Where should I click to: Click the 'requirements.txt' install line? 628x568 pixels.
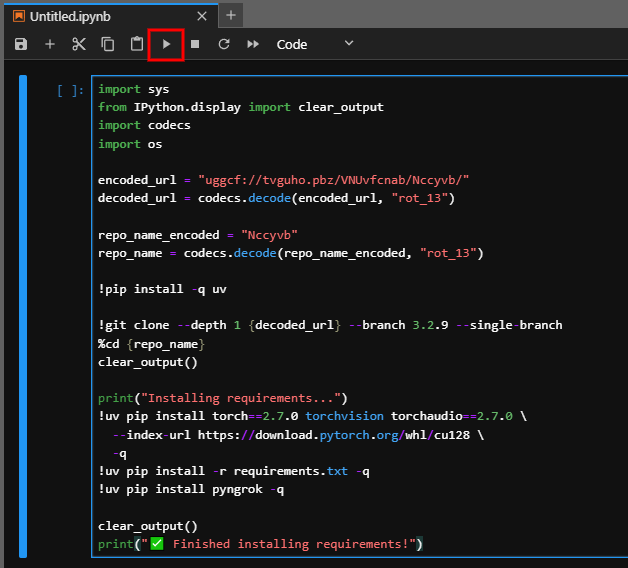click(x=234, y=471)
